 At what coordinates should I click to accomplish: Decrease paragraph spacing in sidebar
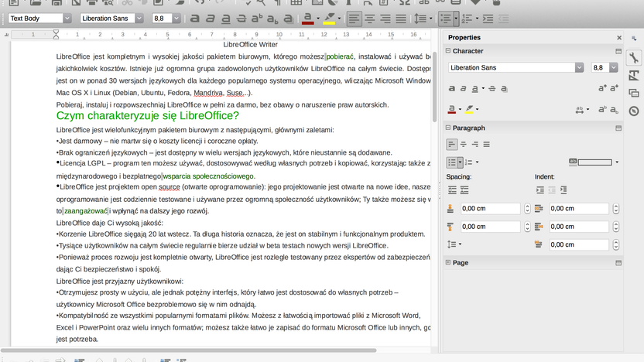coord(464,190)
